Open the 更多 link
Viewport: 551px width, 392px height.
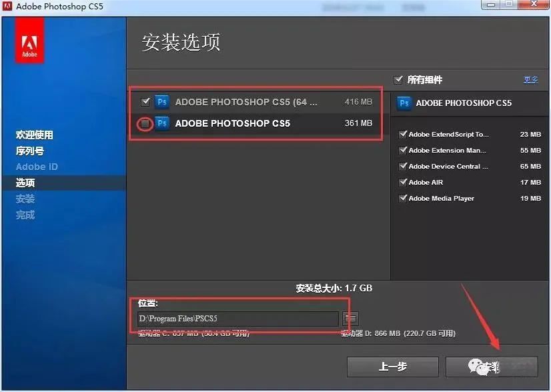pos(530,80)
